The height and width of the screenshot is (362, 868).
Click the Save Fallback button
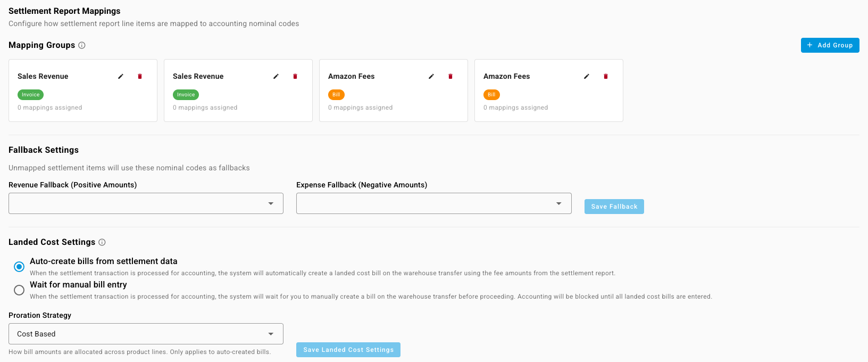[614, 207]
